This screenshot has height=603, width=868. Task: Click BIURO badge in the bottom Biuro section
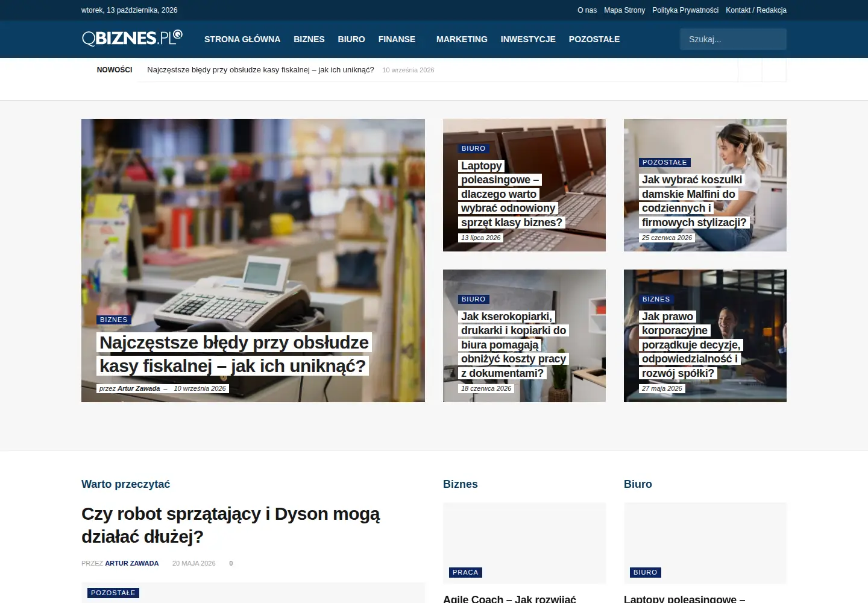click(645, 572)
